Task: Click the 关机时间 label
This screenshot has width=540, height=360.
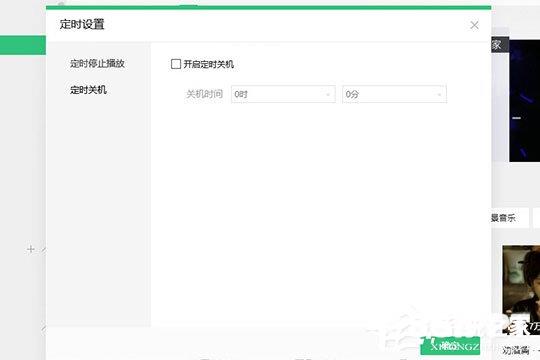Action: pyautogui.click(x=205, y=94)
